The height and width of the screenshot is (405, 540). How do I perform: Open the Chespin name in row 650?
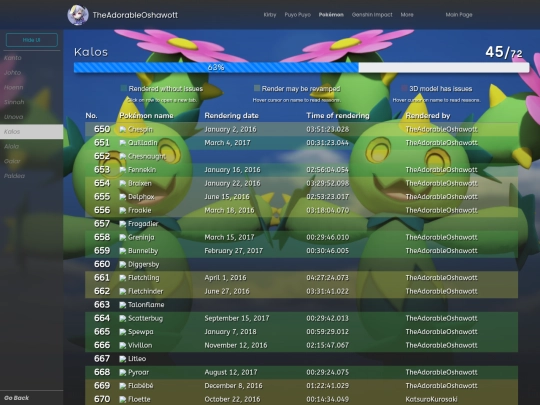(x=140, y=129)
